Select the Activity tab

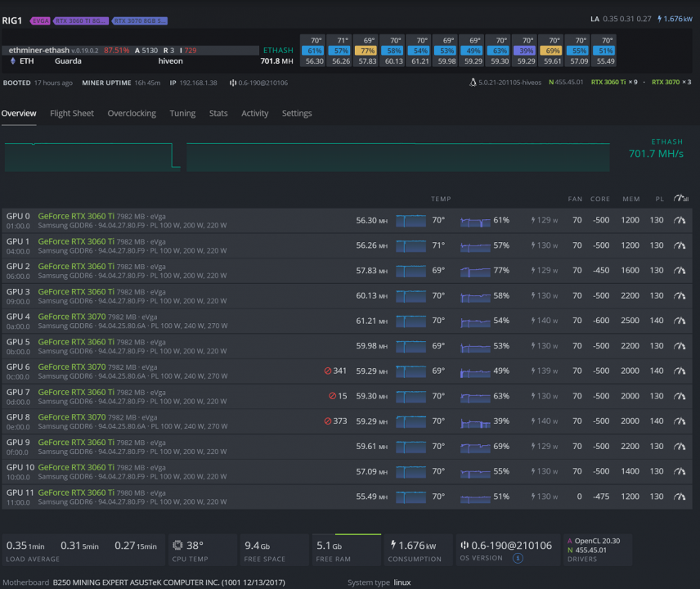click(254, 114)
